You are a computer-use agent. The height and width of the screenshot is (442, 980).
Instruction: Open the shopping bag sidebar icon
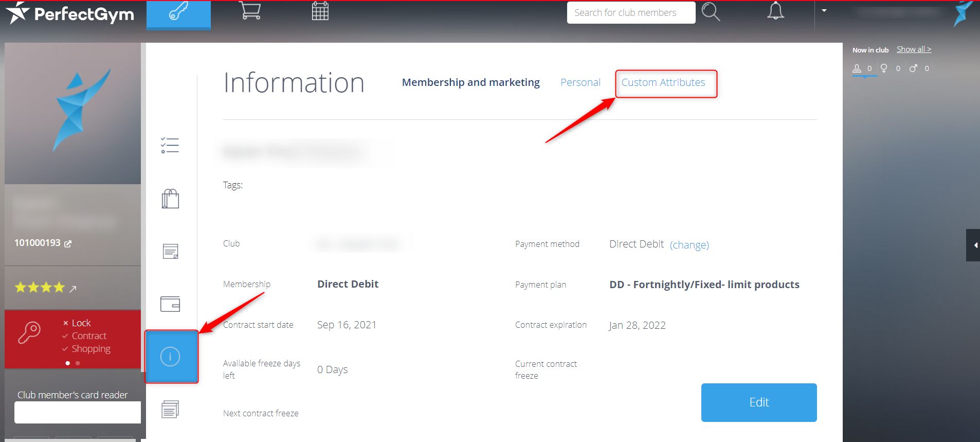pyautogui.click(x=170, y=199)
